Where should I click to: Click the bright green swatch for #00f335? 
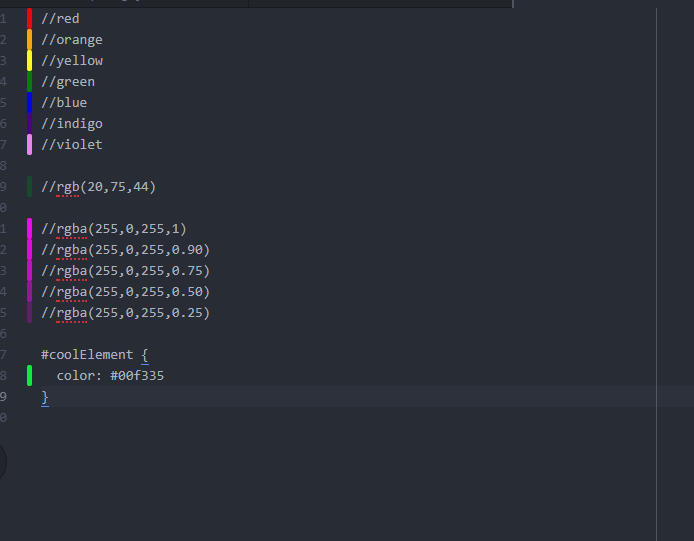[29, 375]
